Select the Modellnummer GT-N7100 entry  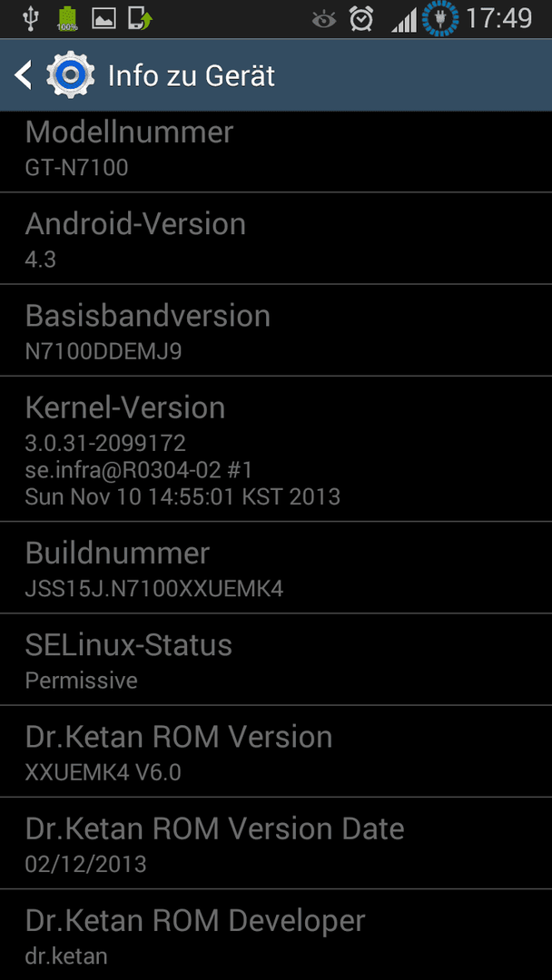276,152
